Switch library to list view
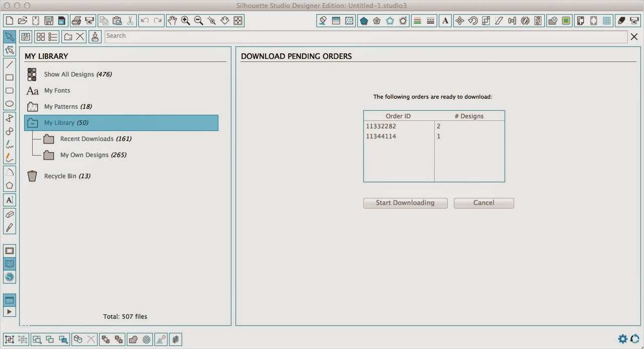Viewport: 644px width, 349px height. point(53,37)
